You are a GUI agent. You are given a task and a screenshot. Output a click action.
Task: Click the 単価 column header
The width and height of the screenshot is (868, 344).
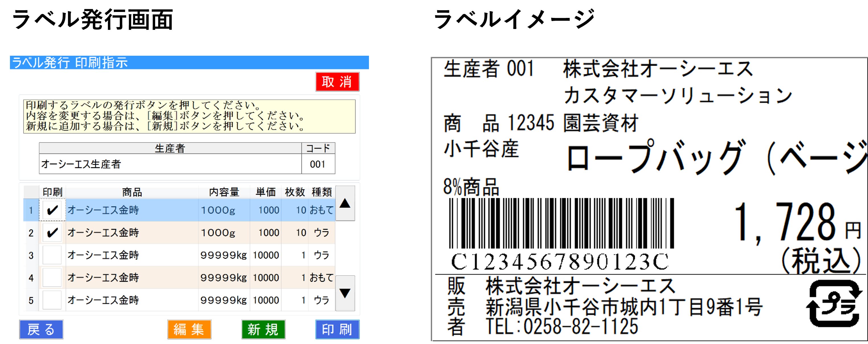click(266, 192)
